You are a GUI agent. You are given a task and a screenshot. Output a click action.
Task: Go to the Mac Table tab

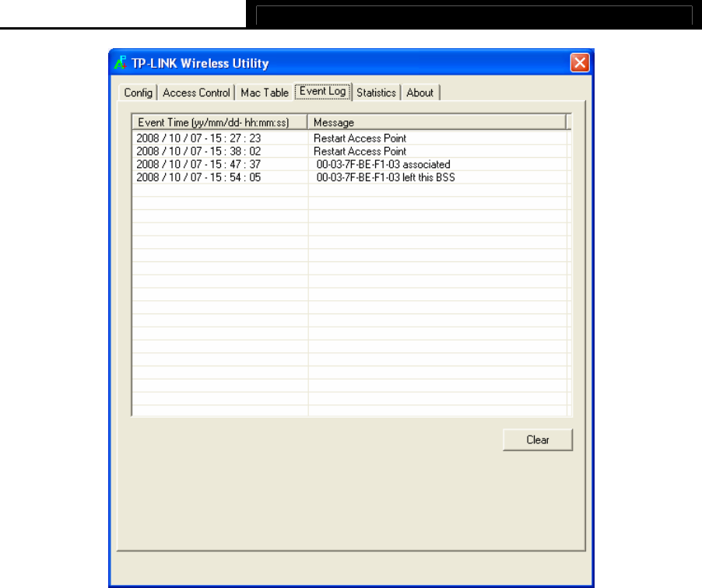[264, 93]
